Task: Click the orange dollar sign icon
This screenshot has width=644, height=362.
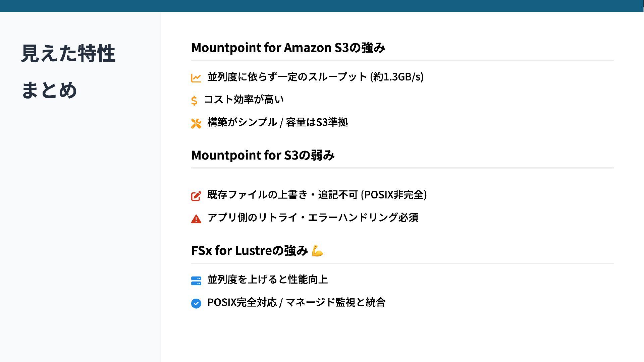Action: [194, 100]
